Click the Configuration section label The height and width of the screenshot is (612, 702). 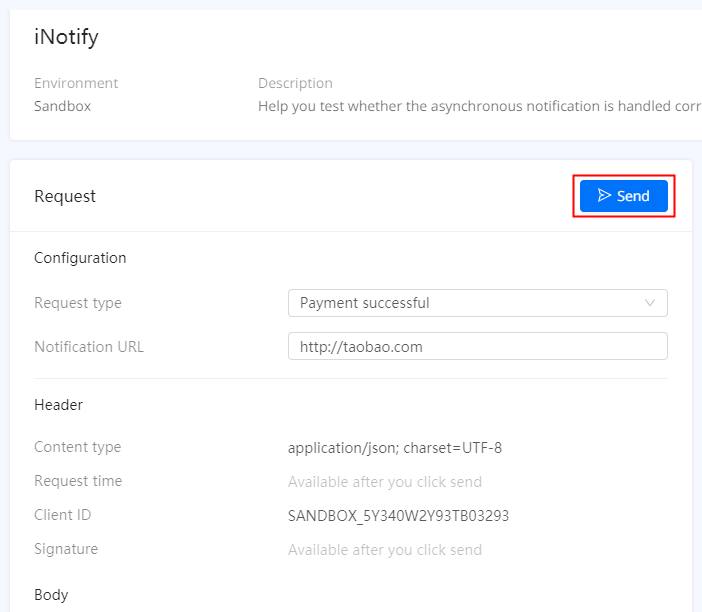coord(80,258)
